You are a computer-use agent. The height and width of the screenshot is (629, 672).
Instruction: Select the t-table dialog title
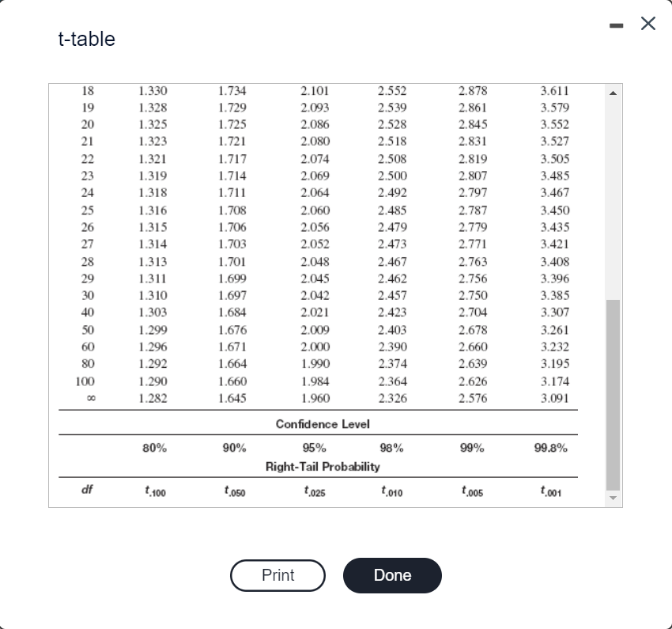tap(85, 39)
